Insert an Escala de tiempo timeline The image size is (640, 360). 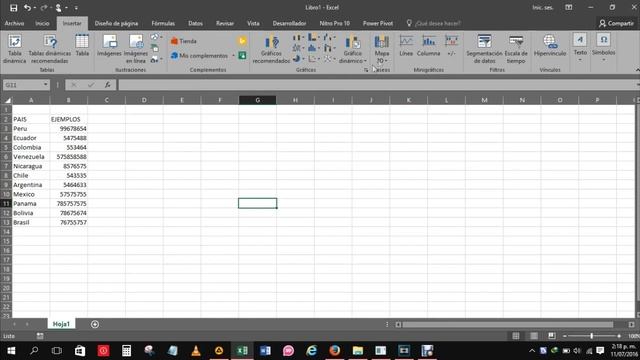516,49
